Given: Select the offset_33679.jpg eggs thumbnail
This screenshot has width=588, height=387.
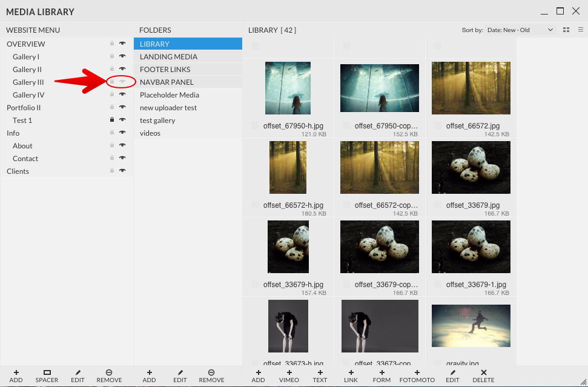Looking at the screenshot, I should [471, 167].
